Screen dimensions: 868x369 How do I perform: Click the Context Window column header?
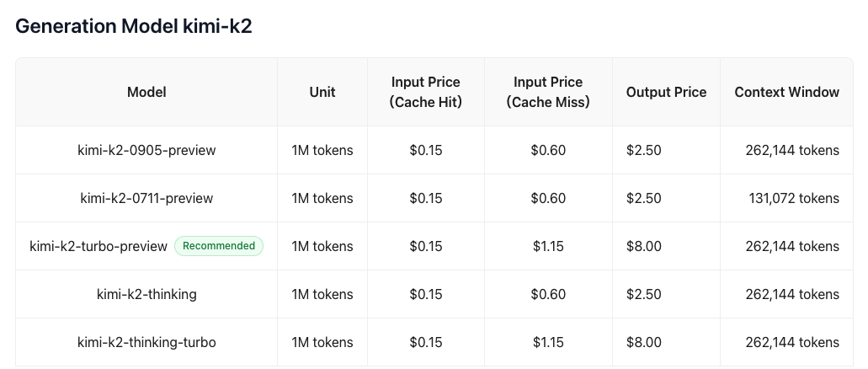point(786,92)
